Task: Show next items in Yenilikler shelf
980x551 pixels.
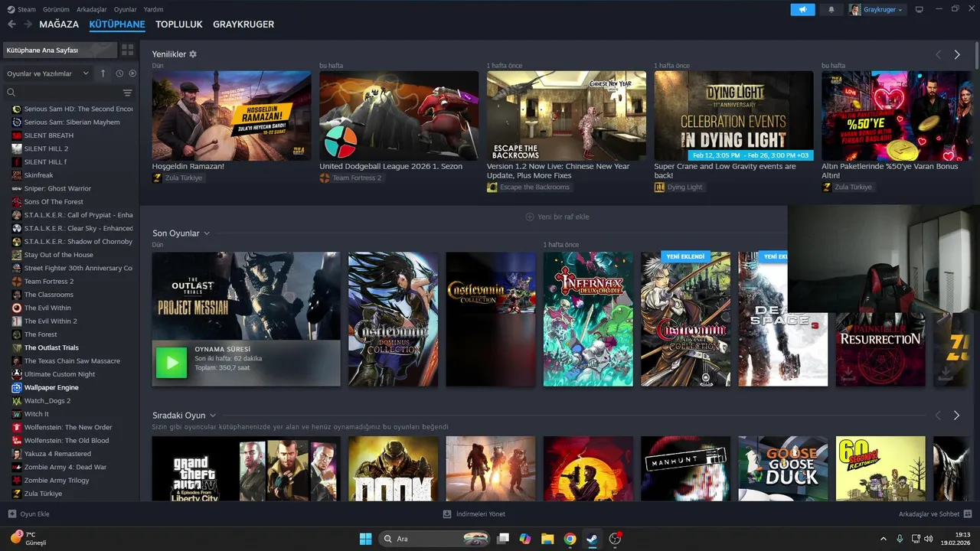Action: pyautogui.click(x=957, y=54)
